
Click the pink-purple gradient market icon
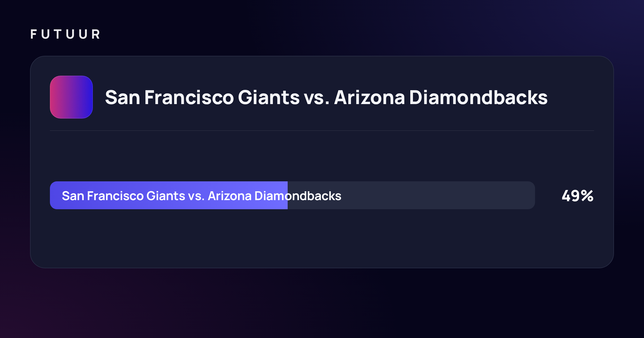click(71, 97)
